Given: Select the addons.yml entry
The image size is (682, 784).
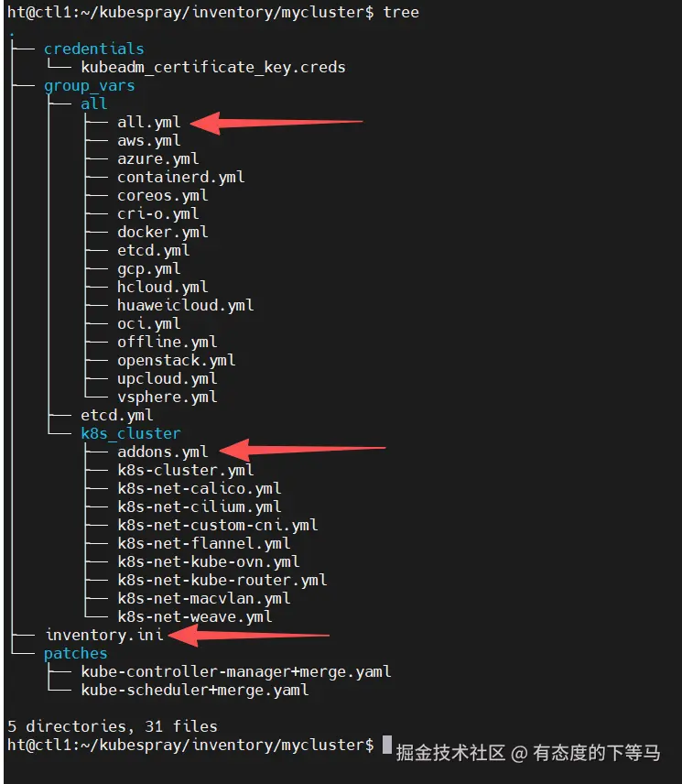Looking at the screenshot, I should pos(162,452).
